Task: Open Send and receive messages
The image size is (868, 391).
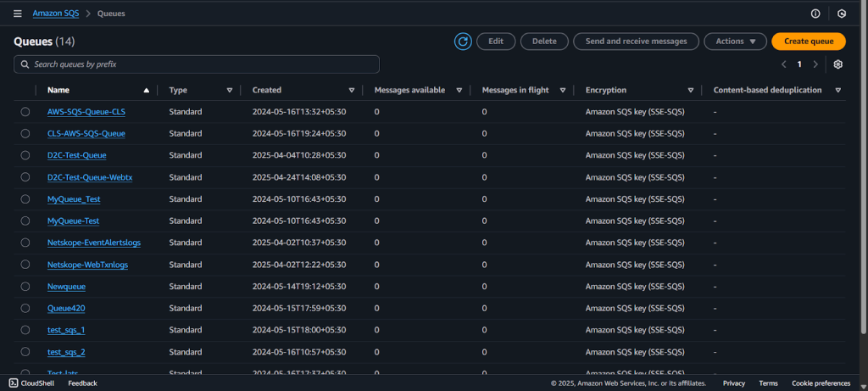Action: [x=636, y=42]
